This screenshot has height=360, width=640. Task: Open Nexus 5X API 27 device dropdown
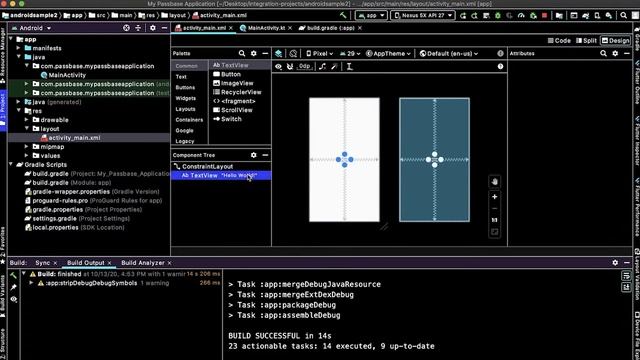[423, 16]
